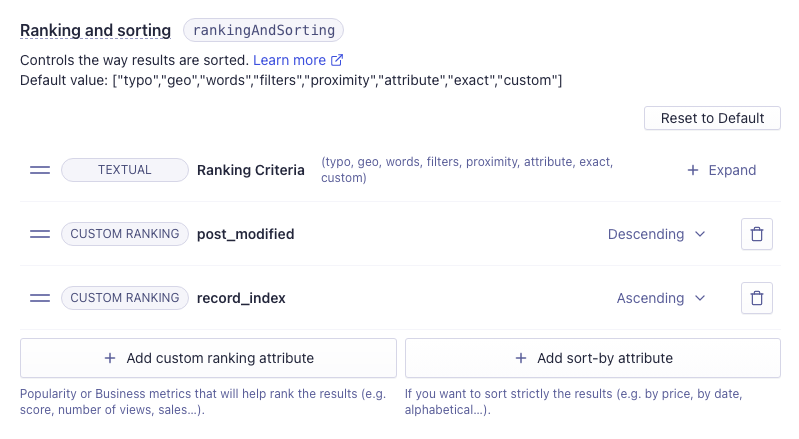Add a custom ranking attribute
799x439 pixels.
[x=208, y=358]
